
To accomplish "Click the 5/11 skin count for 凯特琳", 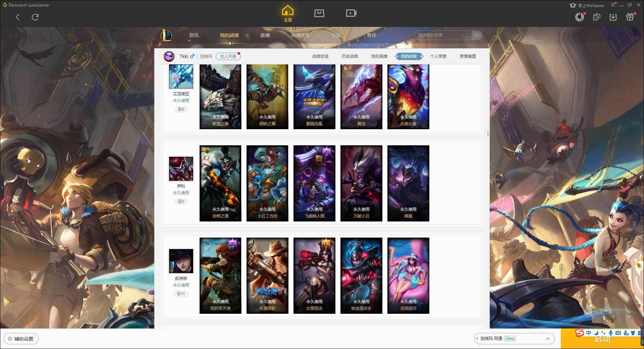I will [181, 294].
